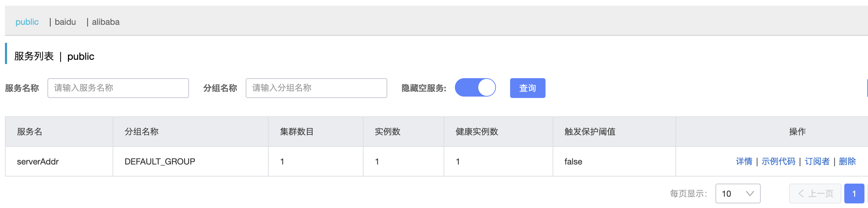
Task: Toggle the 隐藏空服务 switch
Action: tap(475, 88)
